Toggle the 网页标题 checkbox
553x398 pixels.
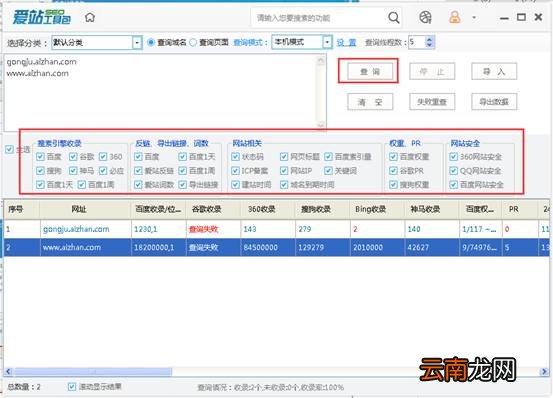284,157
